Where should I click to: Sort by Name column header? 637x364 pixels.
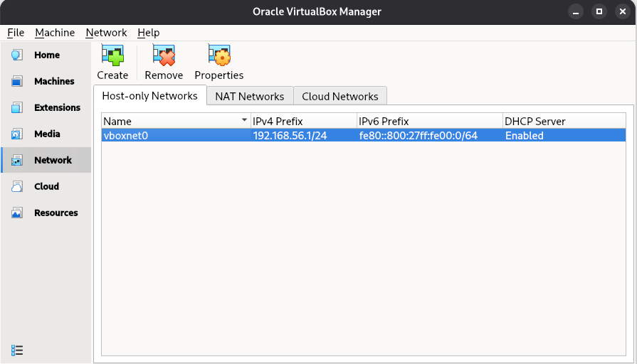(x=176, y=122)
